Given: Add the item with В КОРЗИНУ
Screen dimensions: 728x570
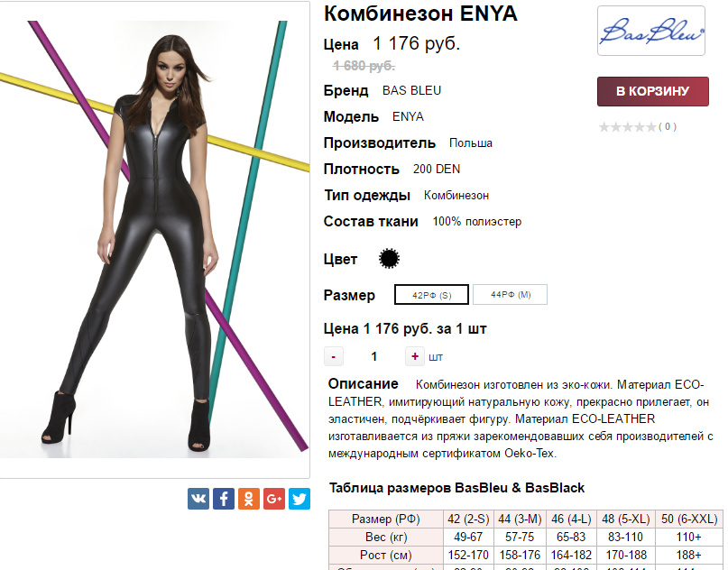Looking at the screenshot, I should 653,91.
